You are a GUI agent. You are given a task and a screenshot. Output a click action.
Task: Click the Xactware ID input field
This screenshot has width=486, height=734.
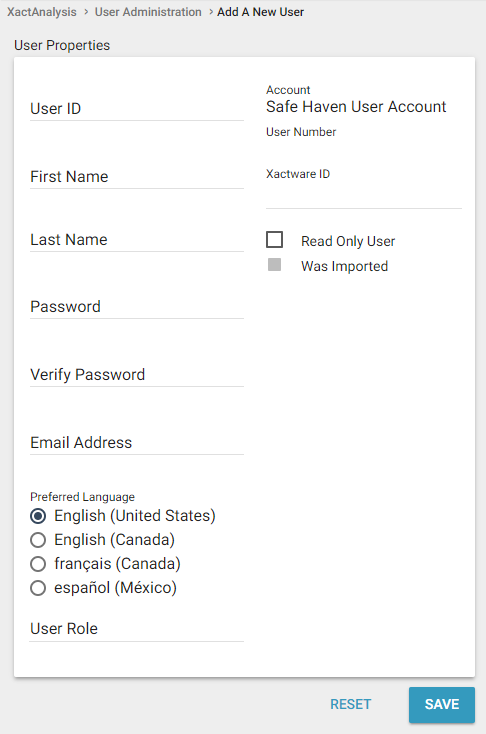(x=364, y=197)
